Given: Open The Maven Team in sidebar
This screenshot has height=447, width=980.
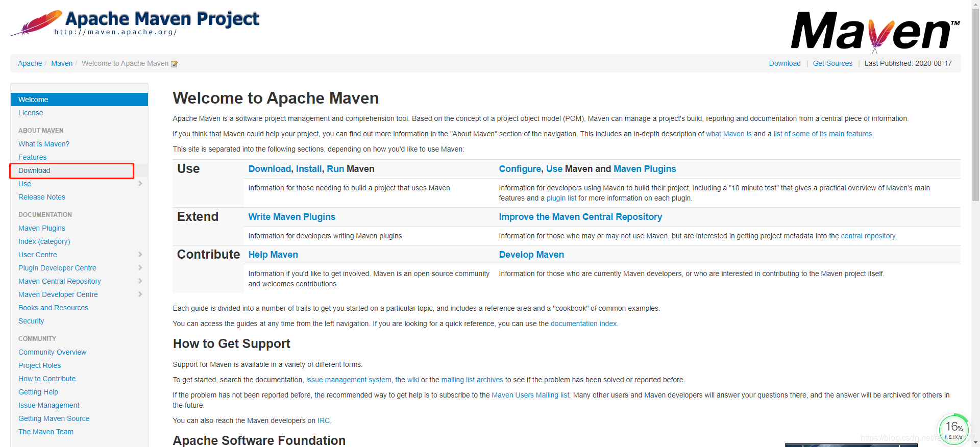Looking at the screenshot, I should [x=46, y=432].
